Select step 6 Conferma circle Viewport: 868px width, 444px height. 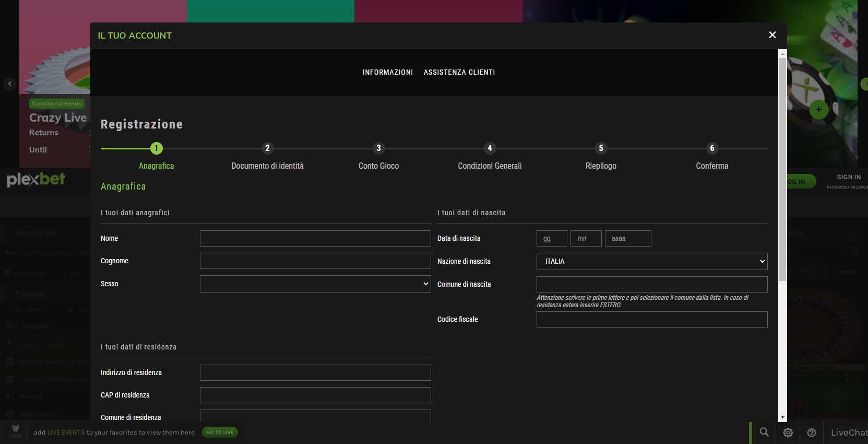tap(712, 148)
